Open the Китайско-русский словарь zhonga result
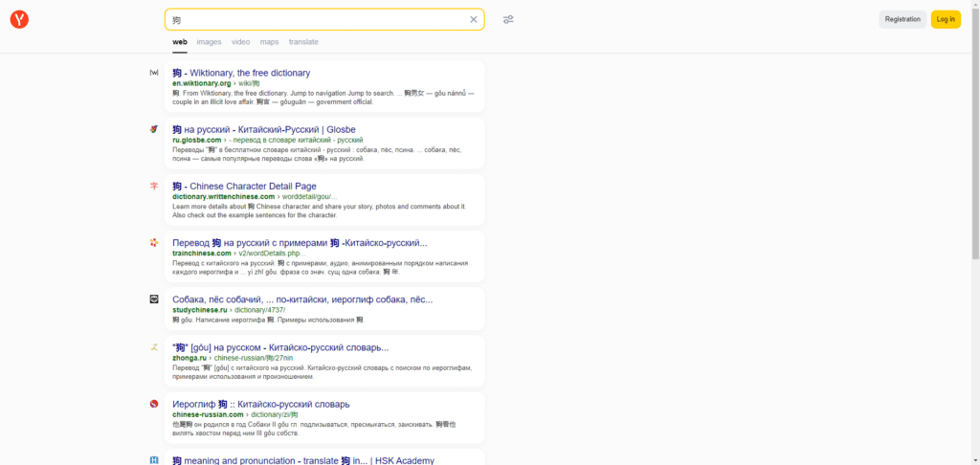 click(x=280, y=347)
